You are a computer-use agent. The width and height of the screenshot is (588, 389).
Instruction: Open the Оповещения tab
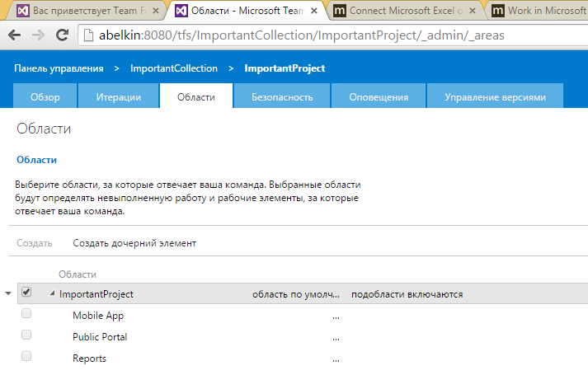pos(379,96)
